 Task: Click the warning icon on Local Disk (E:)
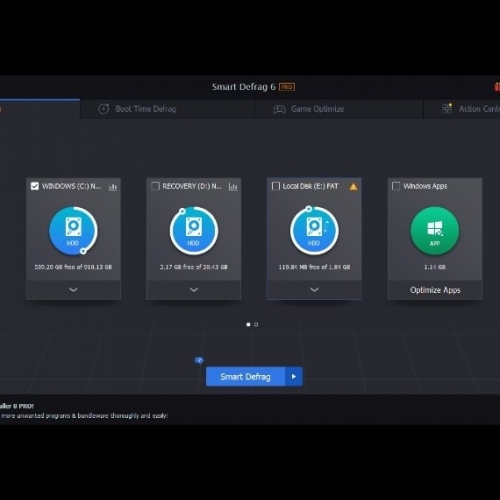(353, 187)
